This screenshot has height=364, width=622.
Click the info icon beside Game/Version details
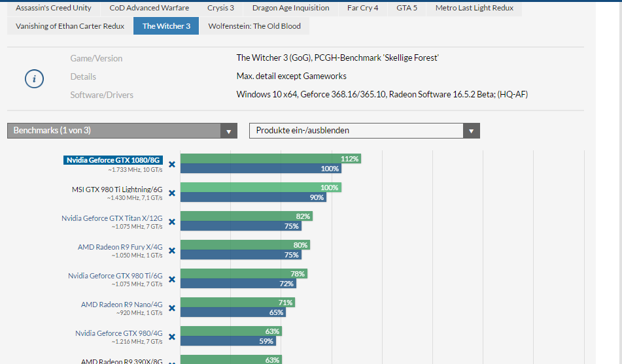coord(34,78)
